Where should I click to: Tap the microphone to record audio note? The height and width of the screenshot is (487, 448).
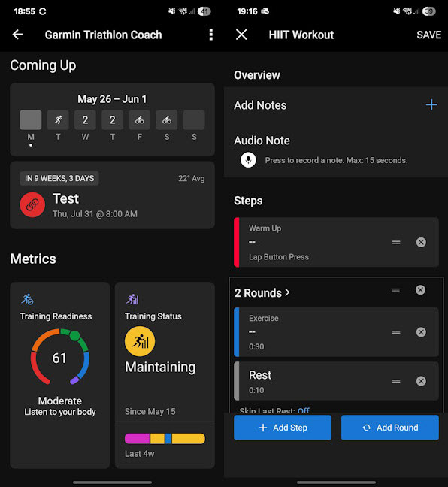248,160
